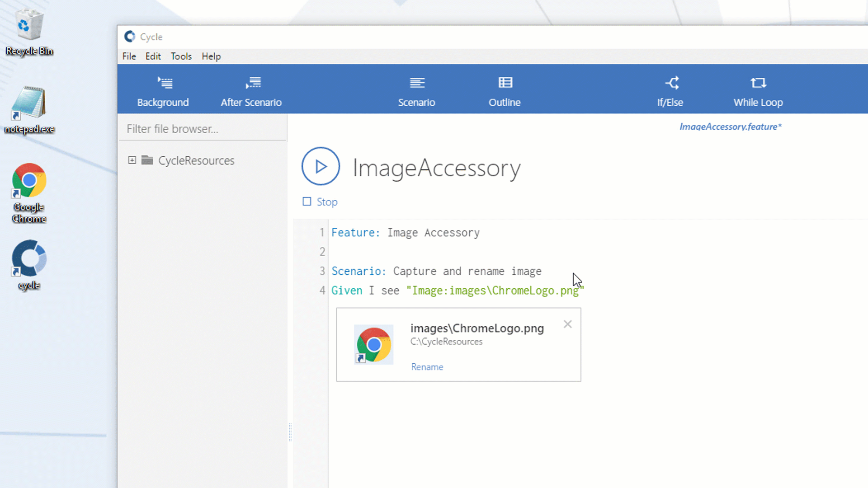The image size is (868, 488).
Task: Run the ImageAccessory feature with play button
Action: [x=321, y=166]
